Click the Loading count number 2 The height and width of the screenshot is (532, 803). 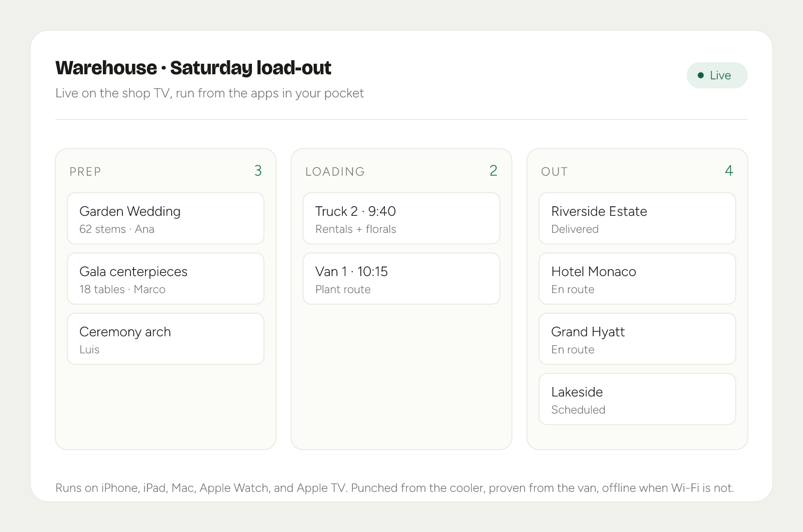point(493,171)
